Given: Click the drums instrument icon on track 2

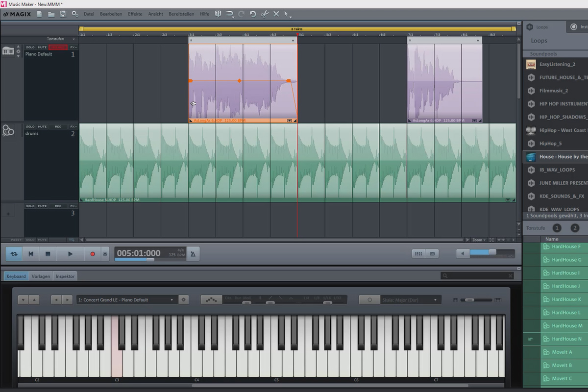Looking at the screenshot, I should pos(8,130).
